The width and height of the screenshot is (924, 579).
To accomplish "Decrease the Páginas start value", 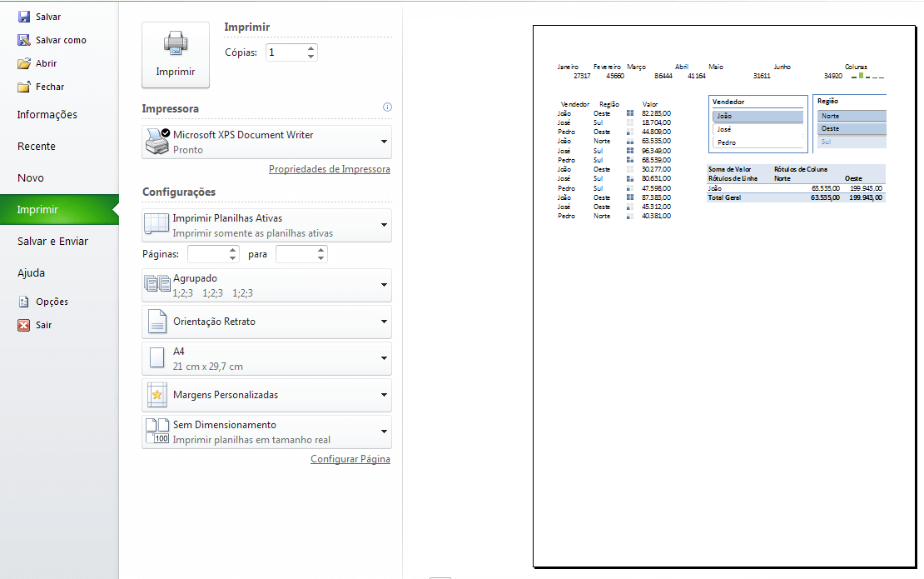I will (233, 258).
